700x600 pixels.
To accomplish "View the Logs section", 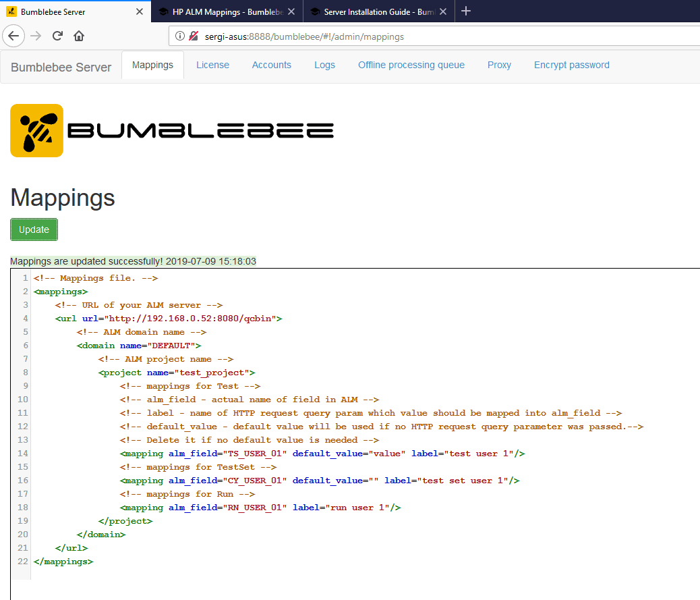I will tap(324, 65).
